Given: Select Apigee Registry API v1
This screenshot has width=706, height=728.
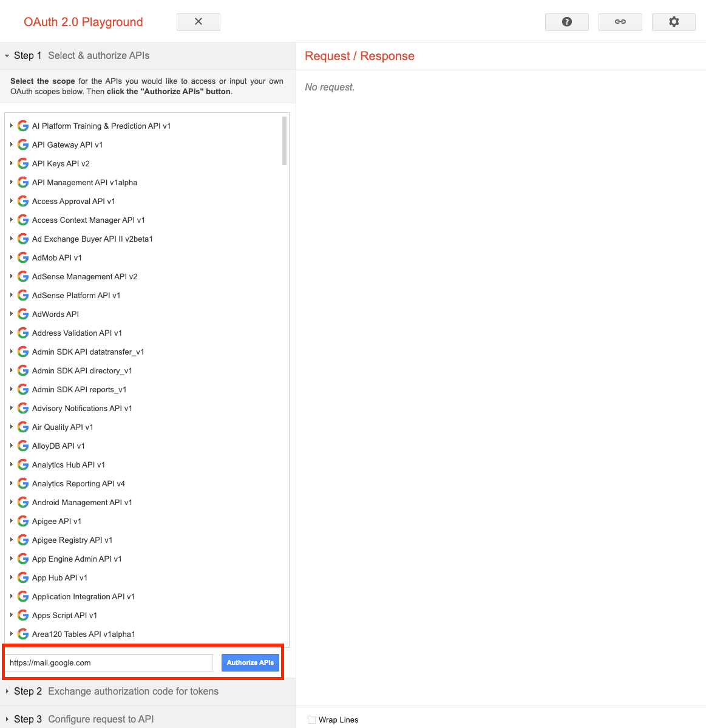Looking at the screenshot, I should [72, 540].
